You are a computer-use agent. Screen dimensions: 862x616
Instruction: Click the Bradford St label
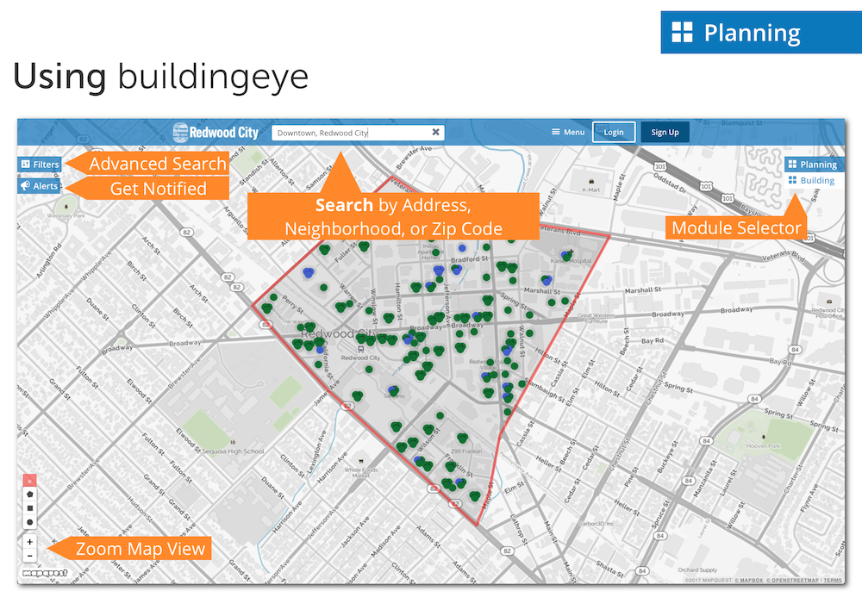click(x=469, y=259)
